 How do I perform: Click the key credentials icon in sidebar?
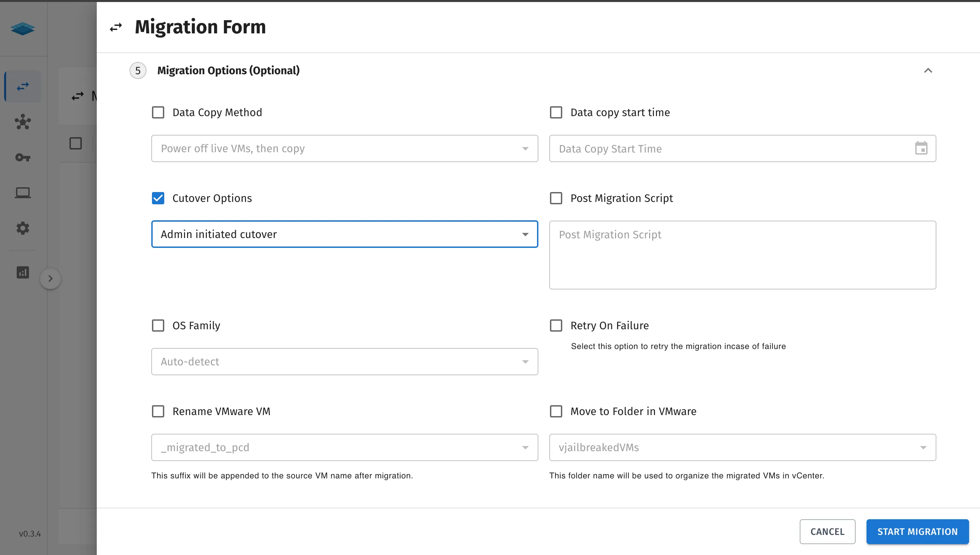point(23,157)
